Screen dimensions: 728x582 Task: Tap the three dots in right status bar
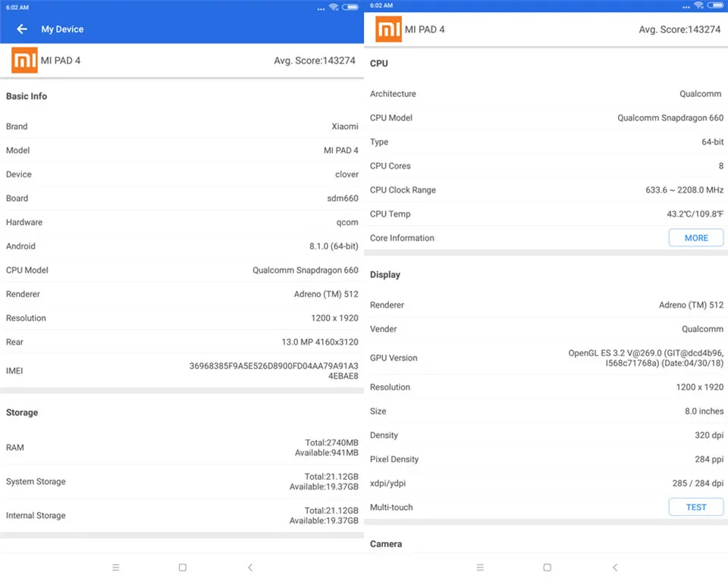(x=686, y=7)
